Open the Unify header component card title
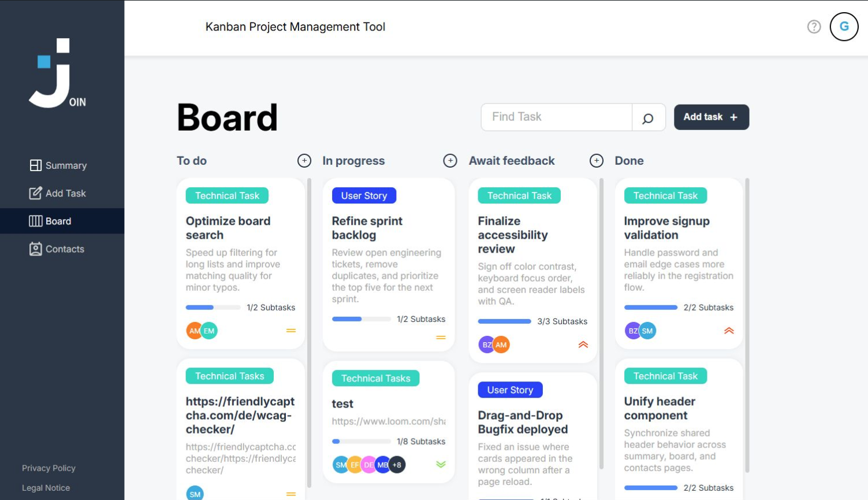This screenshot has width=868, height=500. point(660,408)
